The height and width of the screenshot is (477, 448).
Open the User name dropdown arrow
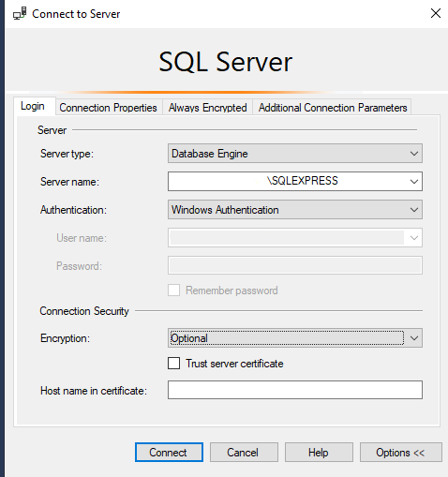point(414,238)
